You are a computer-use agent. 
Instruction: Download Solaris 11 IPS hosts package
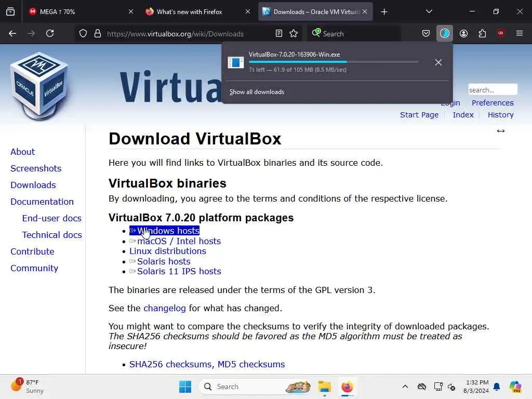tap(175, 271)
